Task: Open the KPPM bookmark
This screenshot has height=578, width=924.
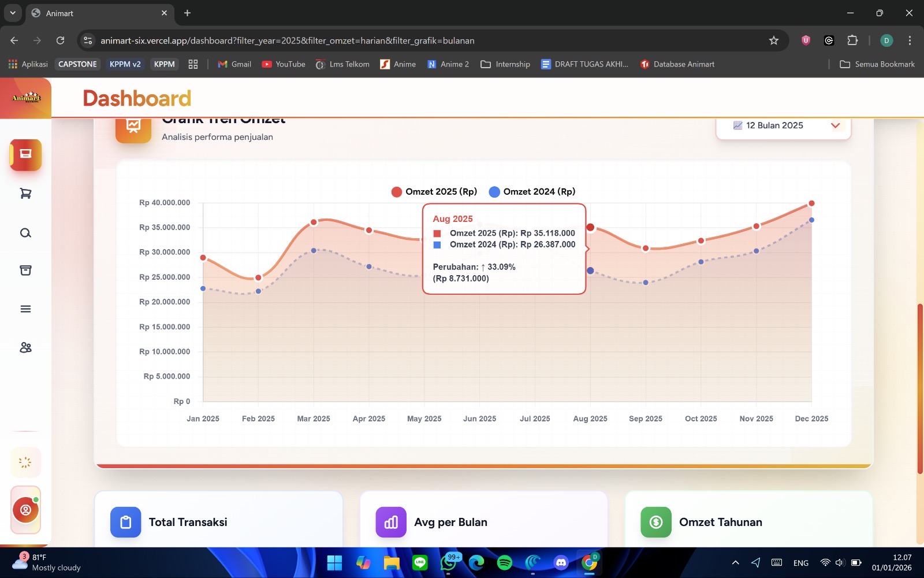Action: (x=164, y=64)
